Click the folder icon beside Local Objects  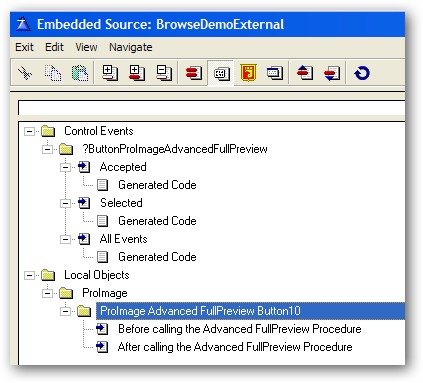[x=48, y=275]
